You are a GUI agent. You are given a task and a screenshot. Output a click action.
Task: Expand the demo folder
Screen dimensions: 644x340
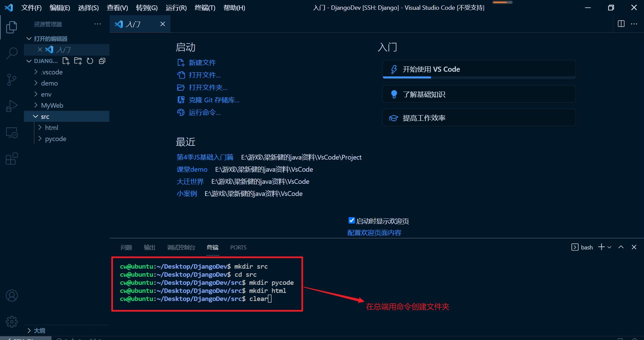click(x=67, y=83)
